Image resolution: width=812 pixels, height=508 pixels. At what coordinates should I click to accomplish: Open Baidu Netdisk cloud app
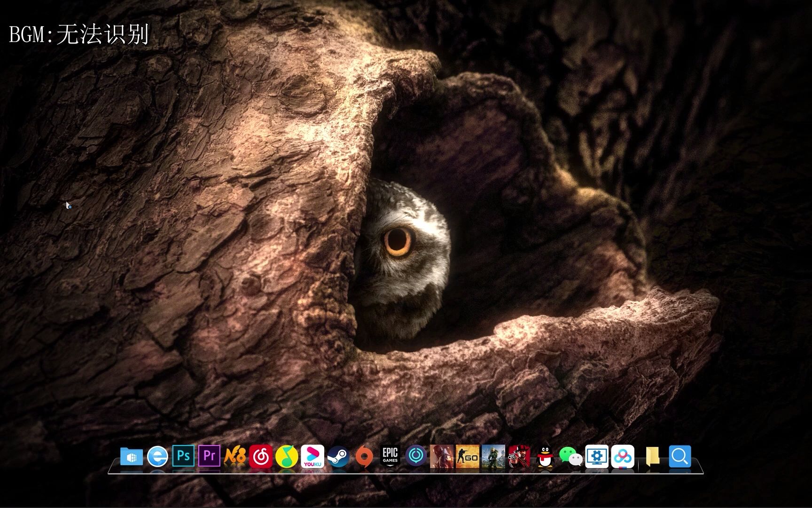623,456
